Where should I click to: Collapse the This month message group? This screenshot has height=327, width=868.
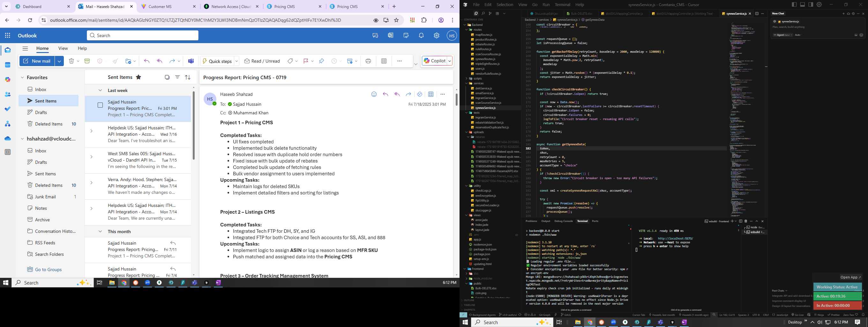(x=100, y=232)
